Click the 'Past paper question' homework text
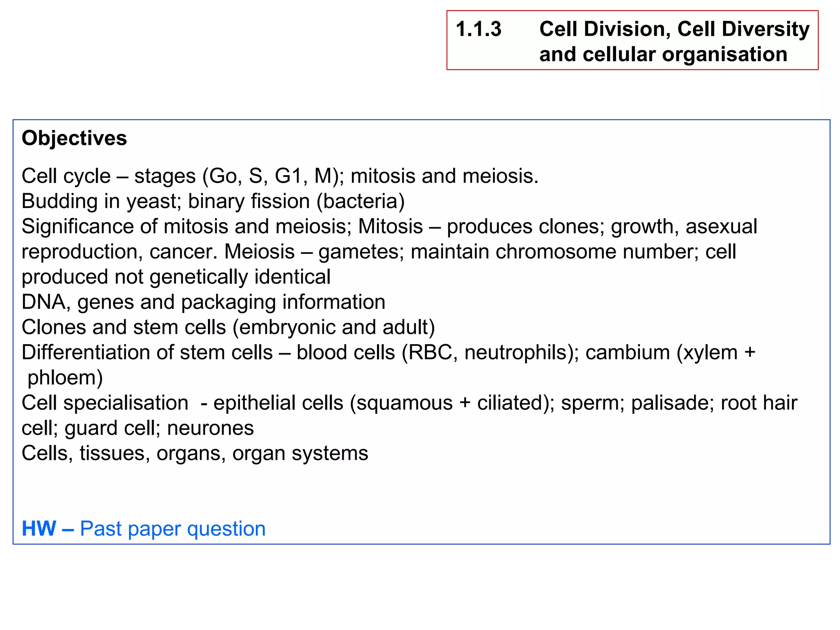 (x=173, y=529)
